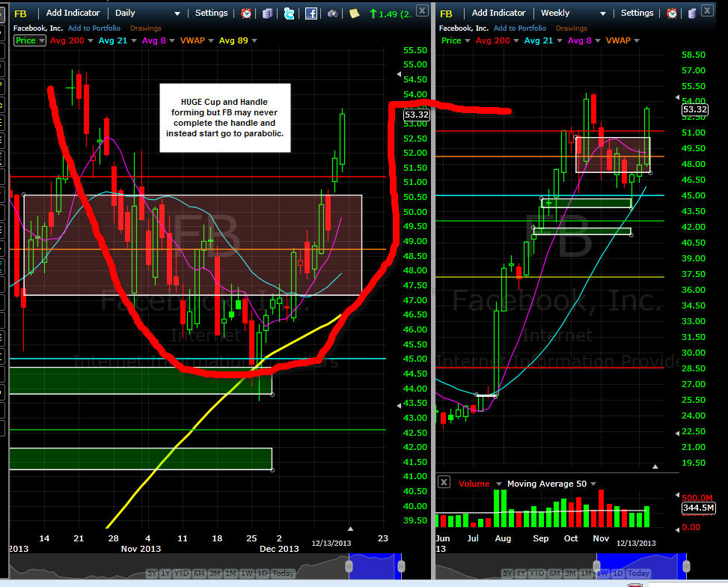Select 5Y range button in Daily chart
This screenshot has height=587, width=728.
(x=152, y=573)
